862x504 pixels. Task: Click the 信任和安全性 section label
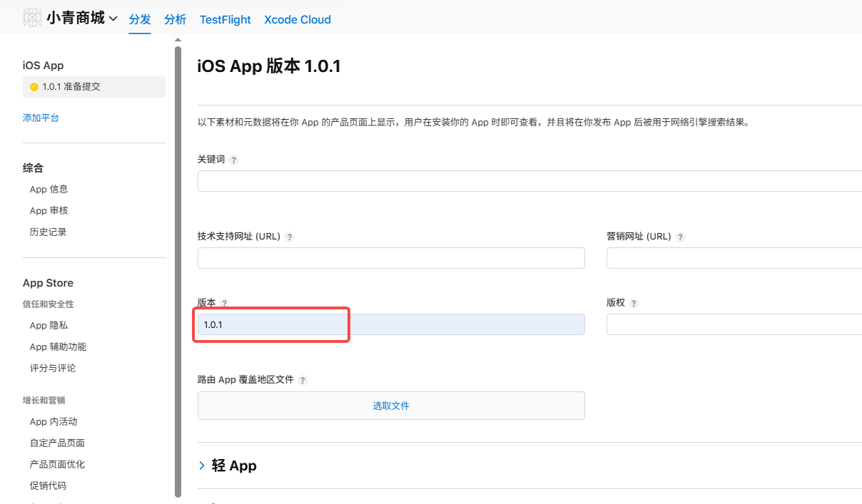48,304
